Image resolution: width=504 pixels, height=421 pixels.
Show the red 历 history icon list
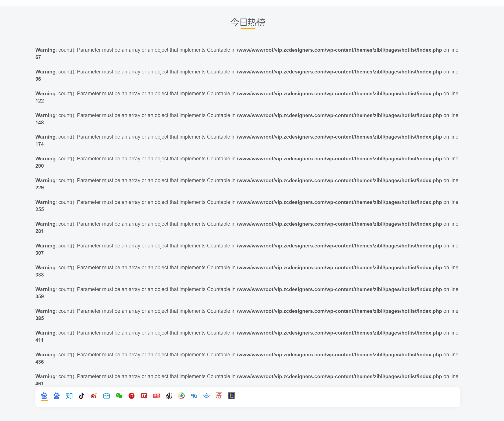coord(219,395)
